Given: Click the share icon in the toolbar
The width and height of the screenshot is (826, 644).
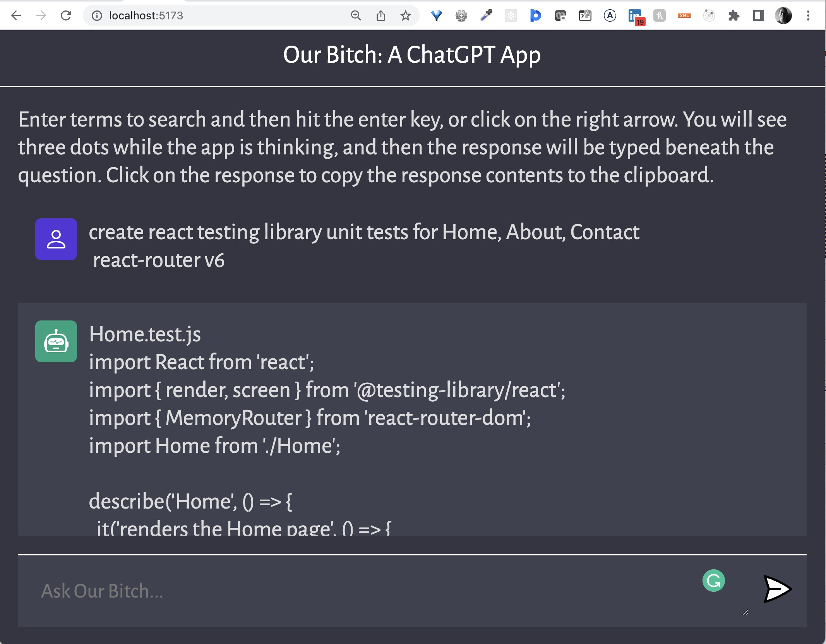Looking at the screenshot, I should 381,15.
